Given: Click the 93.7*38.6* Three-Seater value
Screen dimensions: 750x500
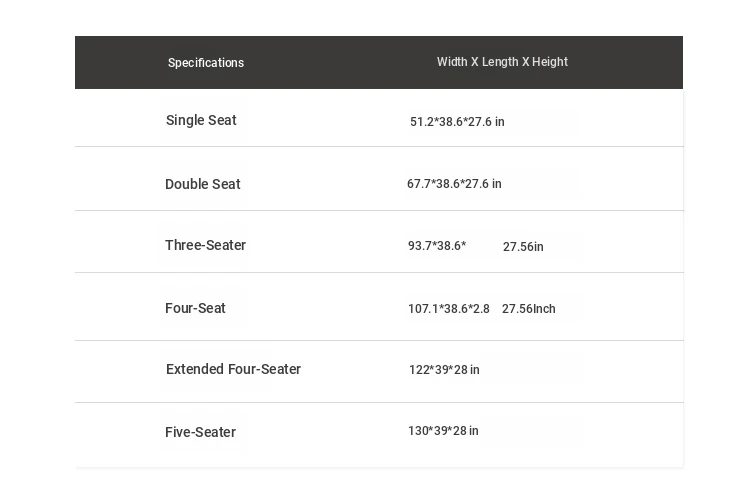Looking at the screenshot, I should coord(437,246).
